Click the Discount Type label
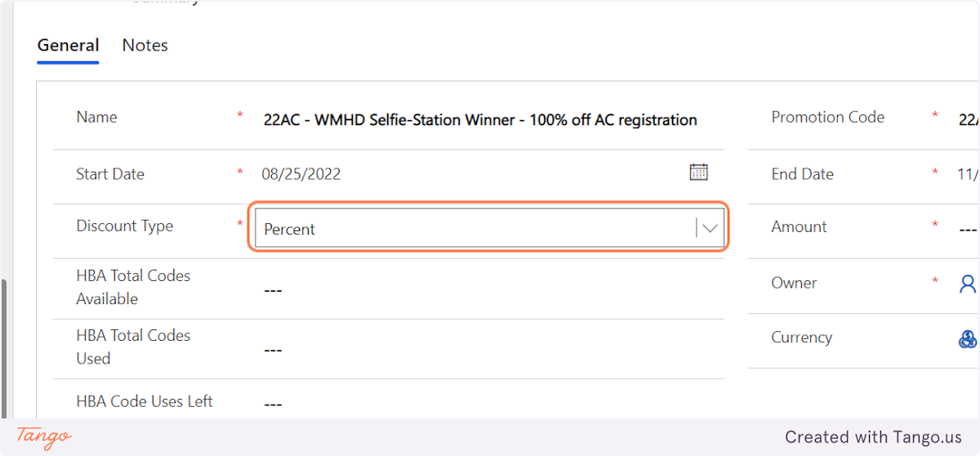Image resolution: width=980 pixels, height=456 pixels. (x=124, y=226)
